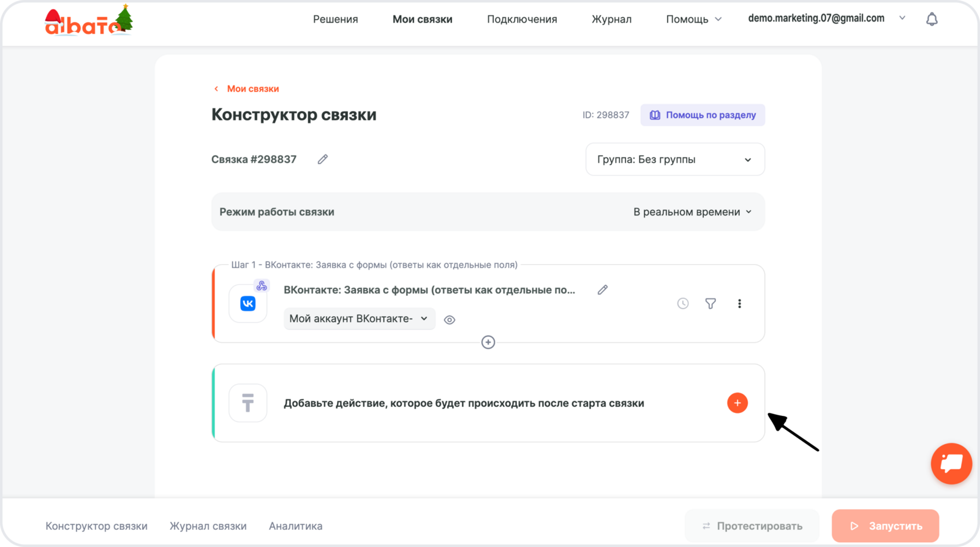Switch to the Журнал связки tab
The width and height of the screenshot is (980, 547).
(x=208, y=526)
